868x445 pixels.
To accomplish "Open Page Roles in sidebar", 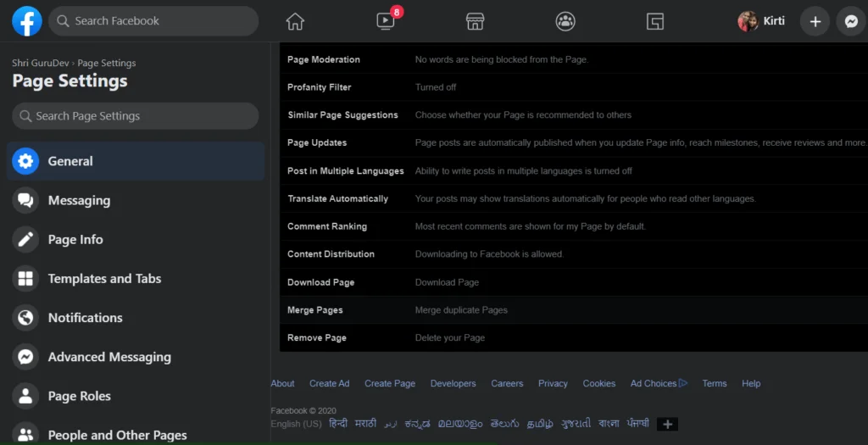I will pyautogui.click(x=79, y=396).
